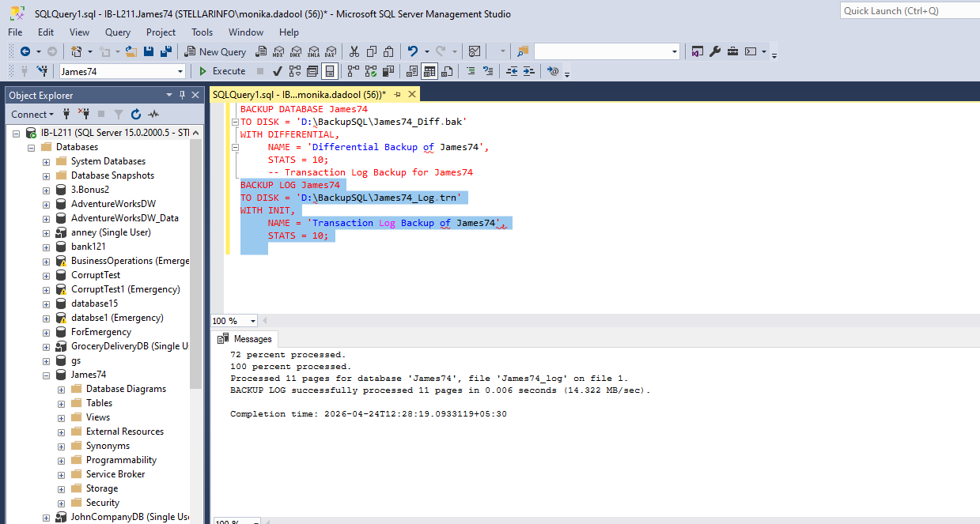The width and height of the screenshot is (980, 524).
Task: Click the wrench Properties Window icon
Action: click(x=714, y=51)
